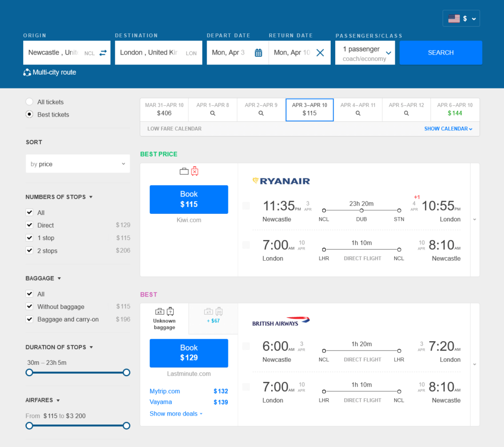Click the US flag currency icon

454,19
